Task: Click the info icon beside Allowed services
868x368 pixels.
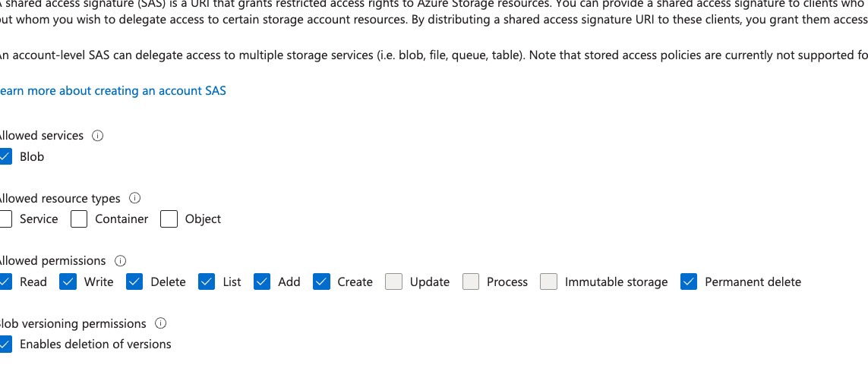Action: (x=97, y=136)
